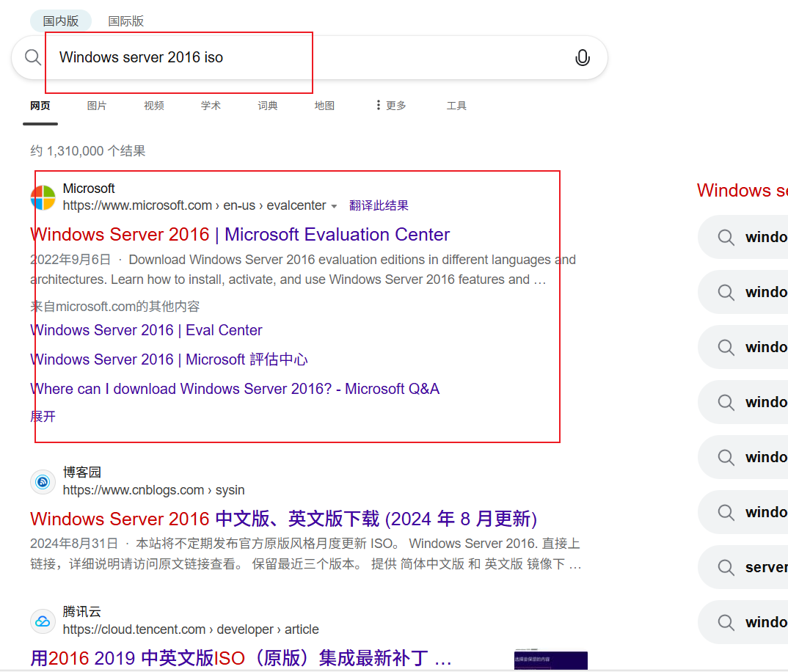Switch to the 图片 results tab
The height and width of the screenshot is (672, 788).
tap(97, 105)
